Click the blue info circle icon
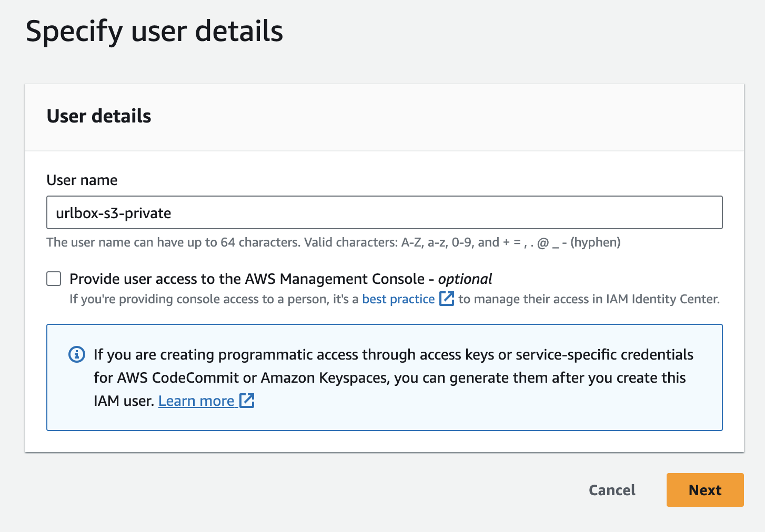 point(77,355)
